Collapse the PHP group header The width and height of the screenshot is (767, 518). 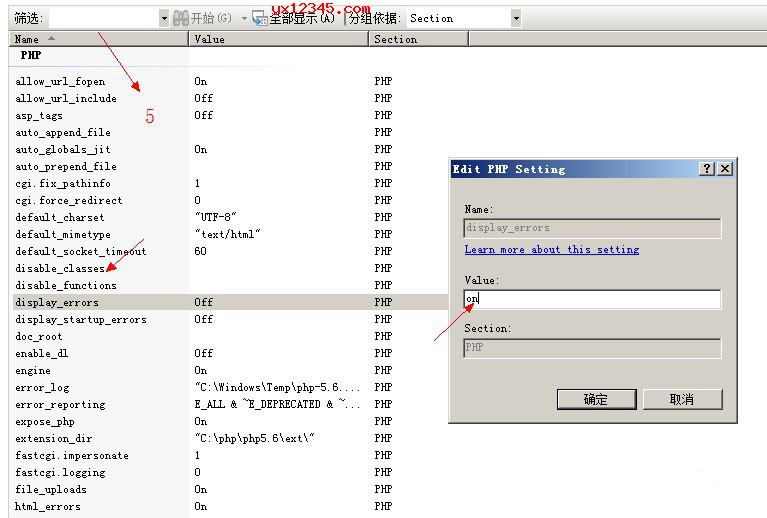[x=31, y=56]
